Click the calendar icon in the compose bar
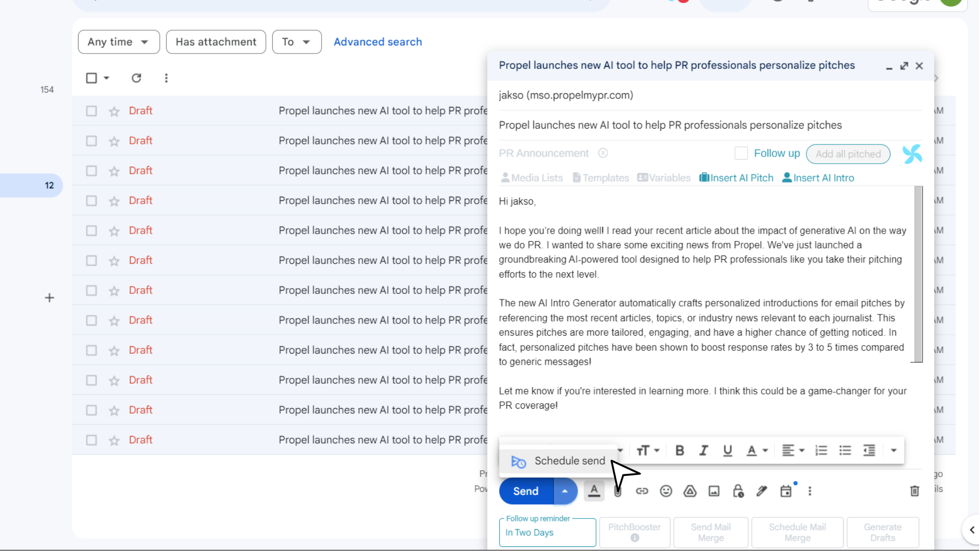The width and height of the screenshot is (980, 551). 786,491
